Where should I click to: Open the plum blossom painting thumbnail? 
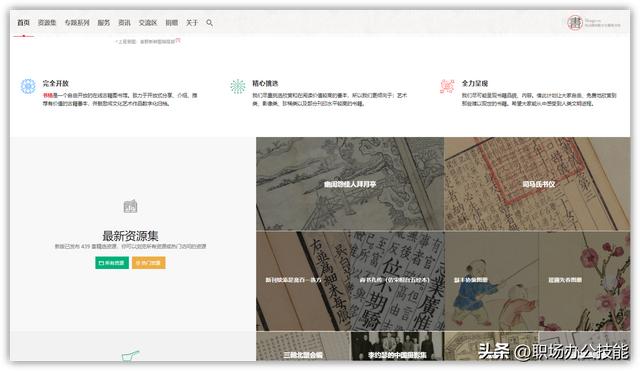coord(584,281)
